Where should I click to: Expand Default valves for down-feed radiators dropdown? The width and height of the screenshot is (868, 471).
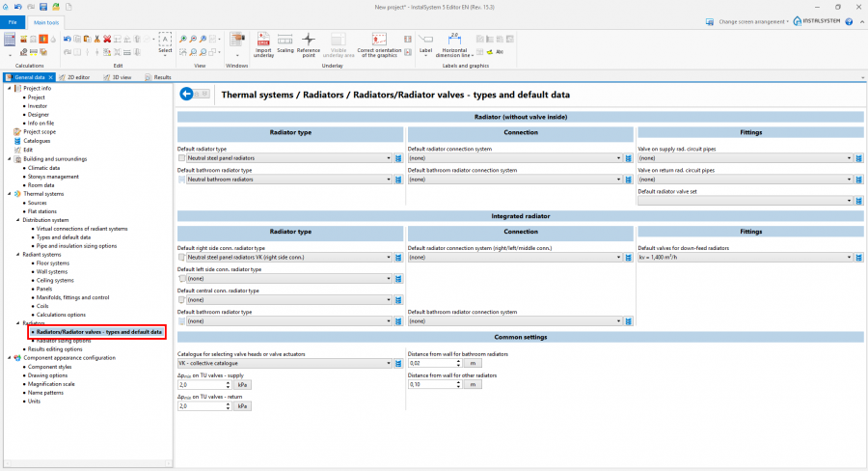(850, 258)
